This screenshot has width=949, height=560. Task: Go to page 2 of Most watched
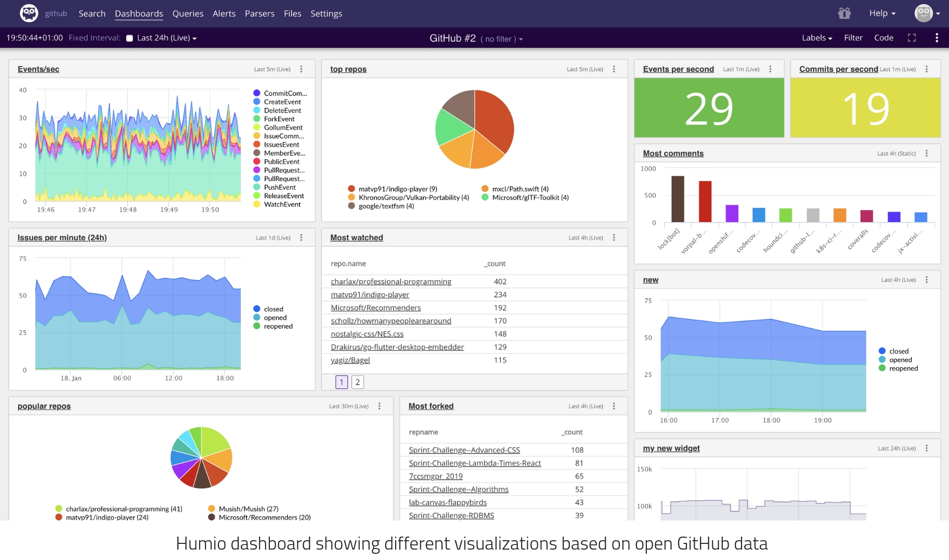[x=357, y=382]
